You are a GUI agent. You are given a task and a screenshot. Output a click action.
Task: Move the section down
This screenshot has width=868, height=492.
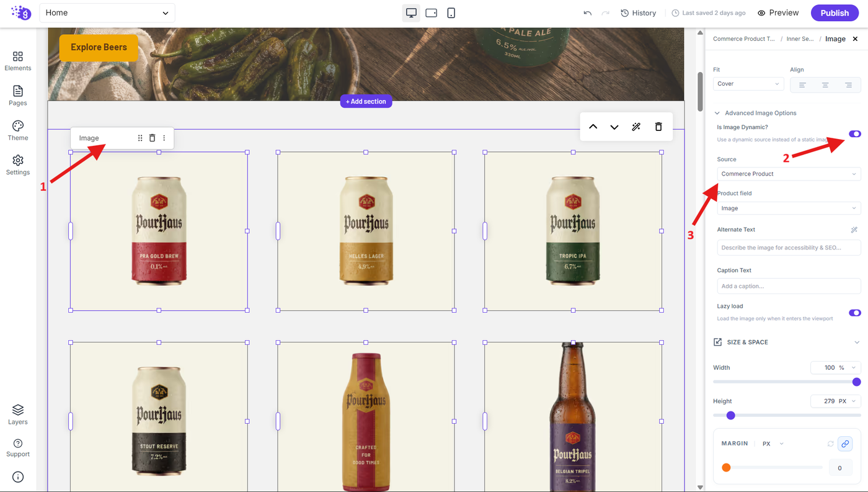[614, 127]
